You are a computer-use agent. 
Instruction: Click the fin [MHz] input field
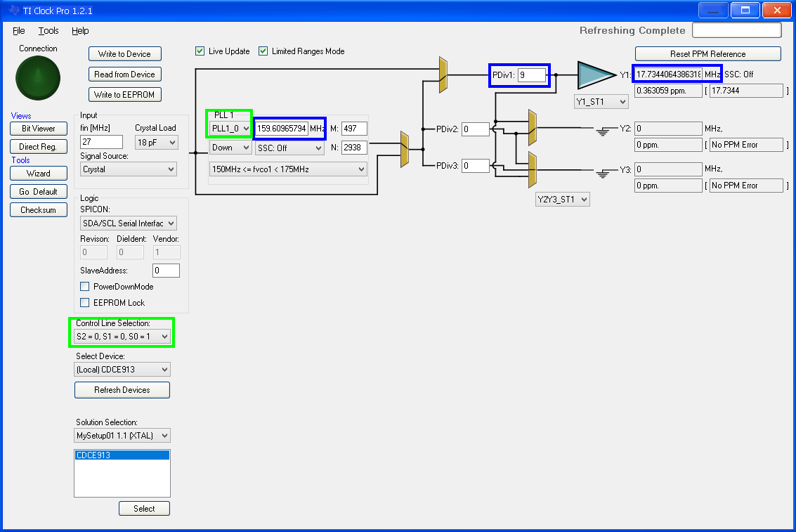coord(102,142)
